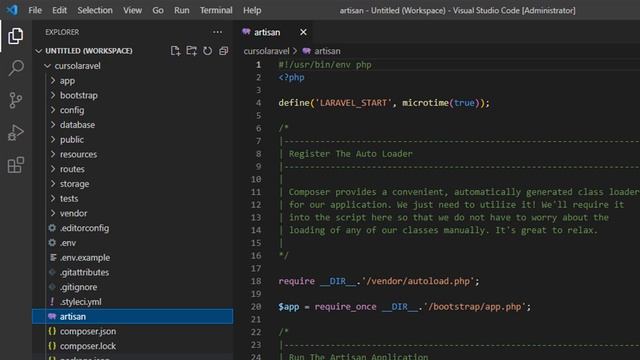
Task: Expand the public folder
Action: point(53,139)
